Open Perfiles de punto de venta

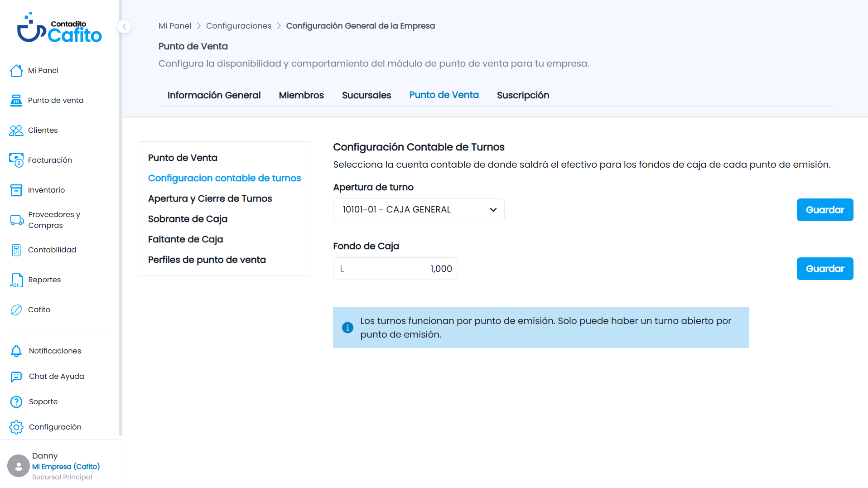coord(207,260)
